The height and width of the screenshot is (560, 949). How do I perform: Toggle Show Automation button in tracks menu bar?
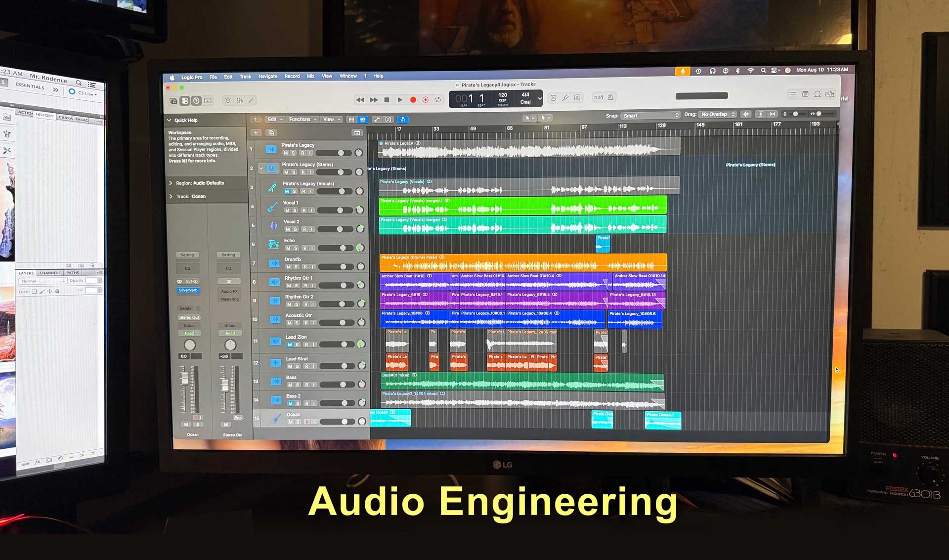(377, 120)
